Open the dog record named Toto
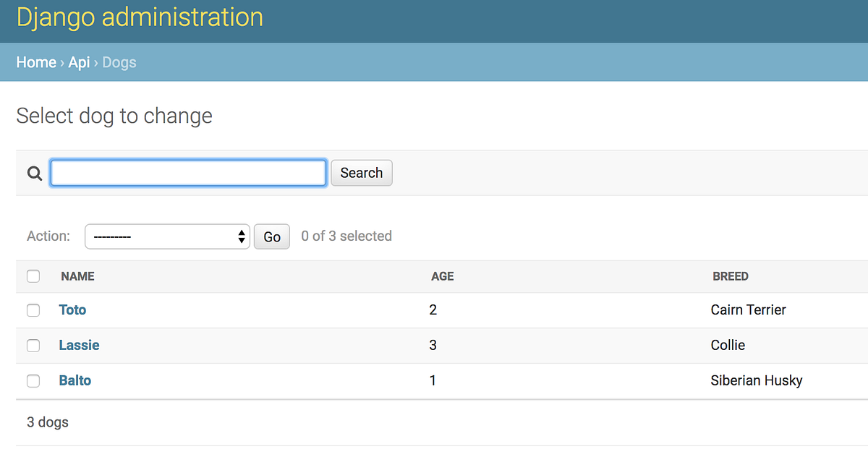The image size is (868, 457). pyautogui.click(x=72, y=309)
